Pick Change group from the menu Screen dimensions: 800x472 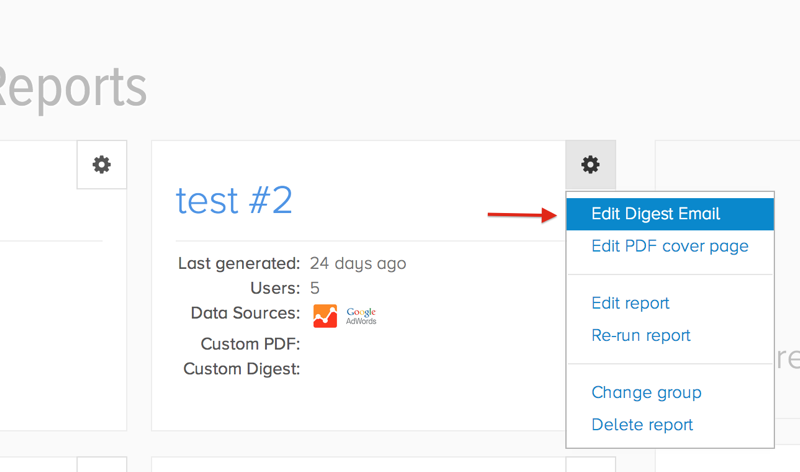point(646,392)
